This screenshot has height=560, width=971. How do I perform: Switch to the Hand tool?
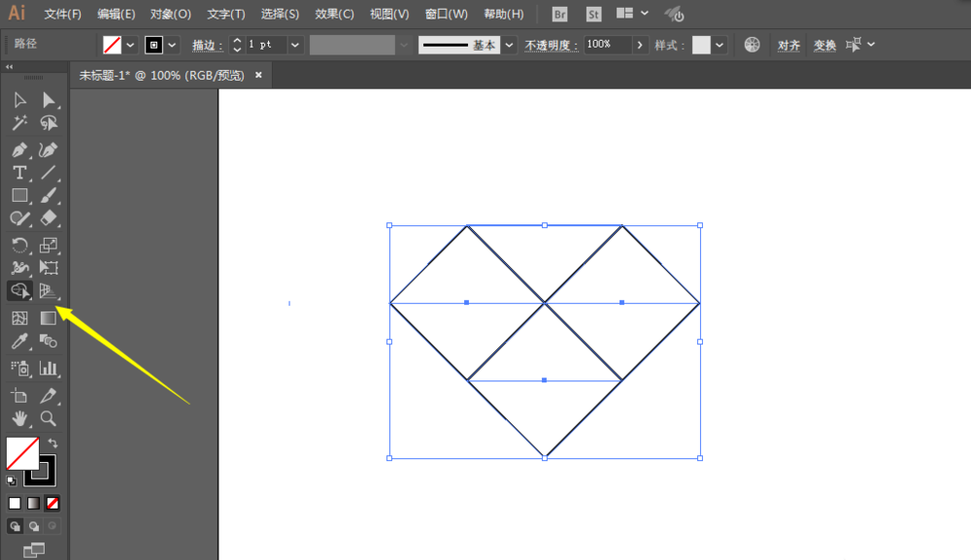(x=18, y=419)
